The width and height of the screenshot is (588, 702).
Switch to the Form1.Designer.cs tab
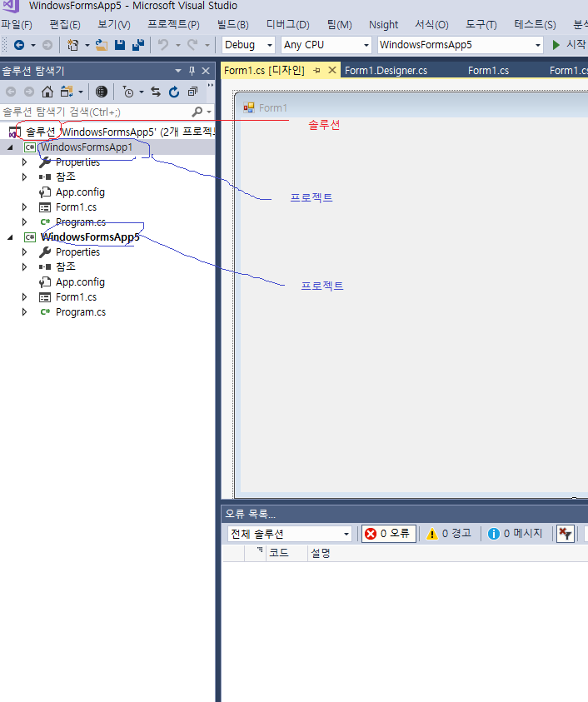point(386,71)
